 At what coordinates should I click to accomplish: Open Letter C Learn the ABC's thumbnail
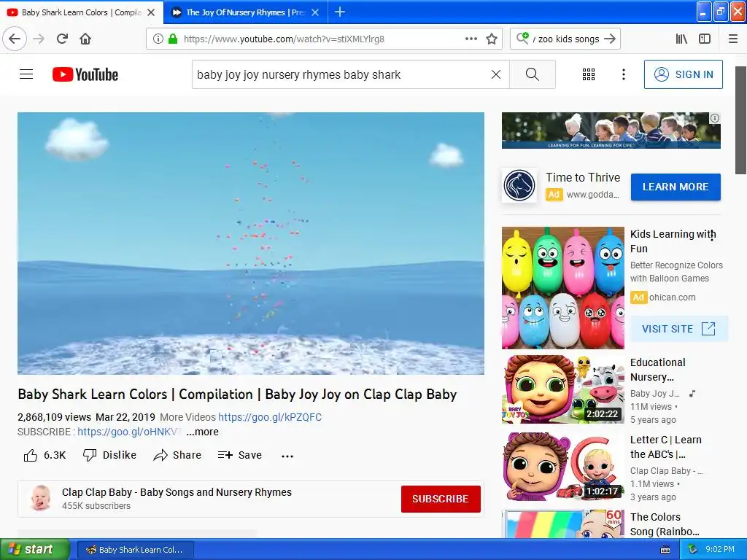click(562, 466)
